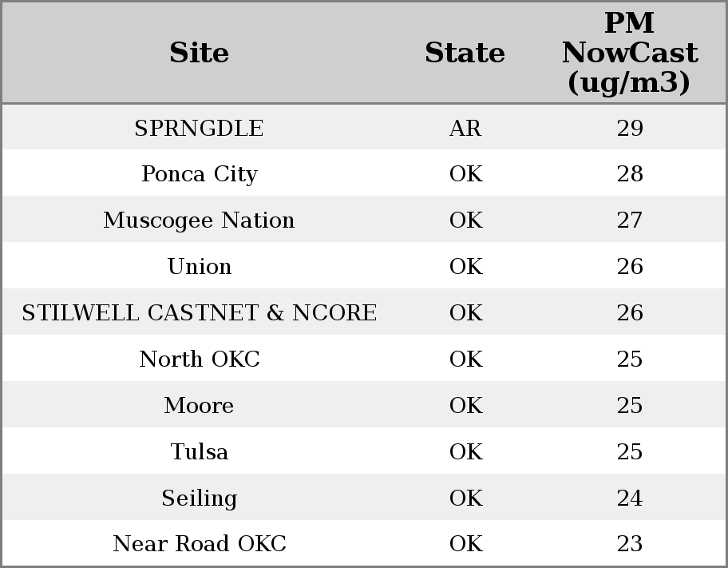The width and height of the screenshot is (728, 568).
Task: Click the Moore site name
Action: 199,406
